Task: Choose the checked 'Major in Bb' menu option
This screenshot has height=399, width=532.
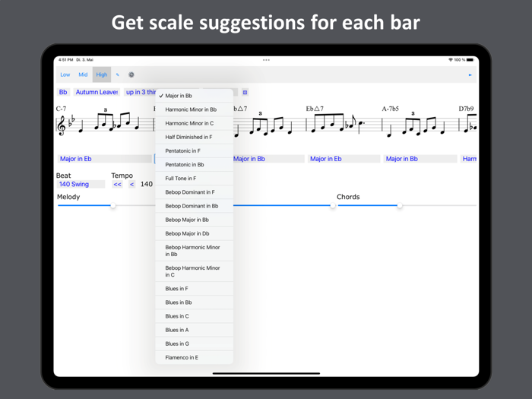Action: [194, 96]
